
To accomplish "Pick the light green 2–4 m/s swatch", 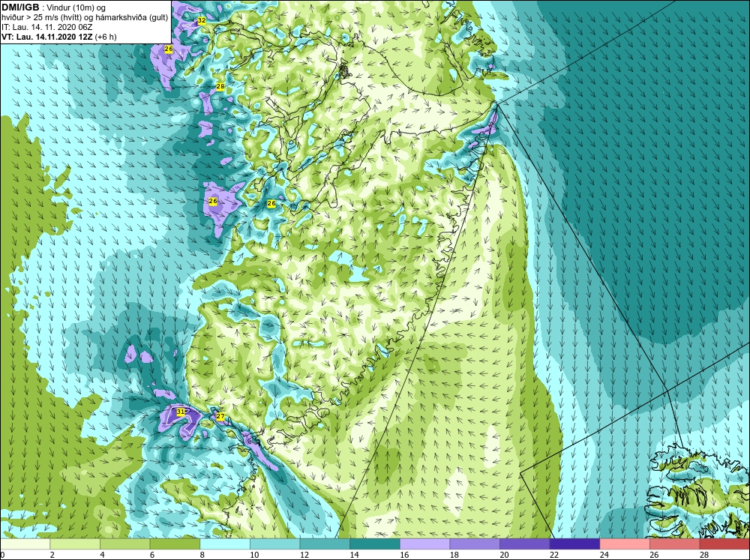I will [74, 544].
